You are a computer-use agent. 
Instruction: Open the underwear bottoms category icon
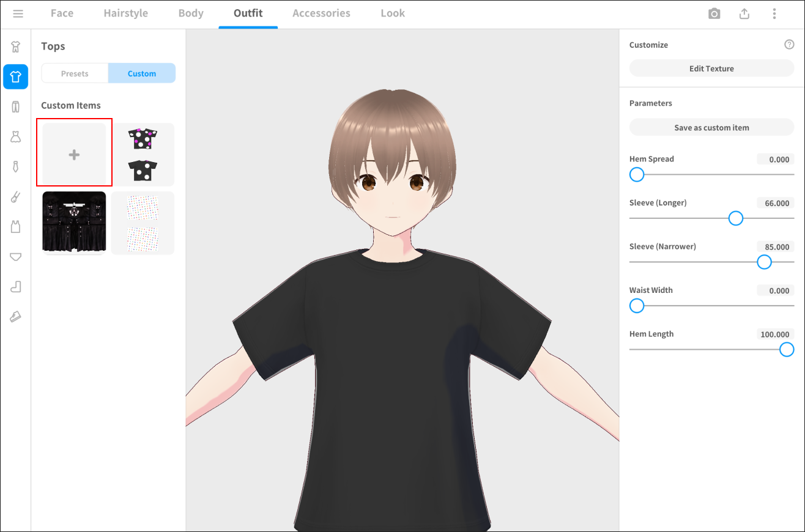(x=16, y=257)
